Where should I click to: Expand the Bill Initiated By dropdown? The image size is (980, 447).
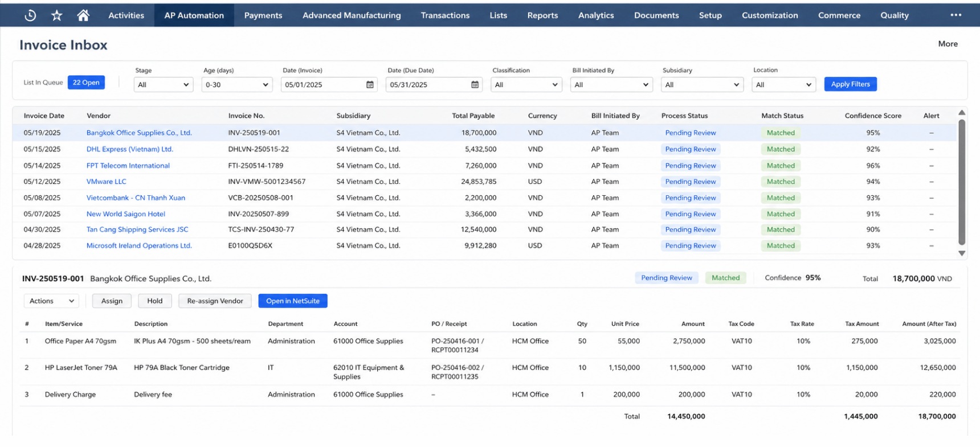(611, 85)
